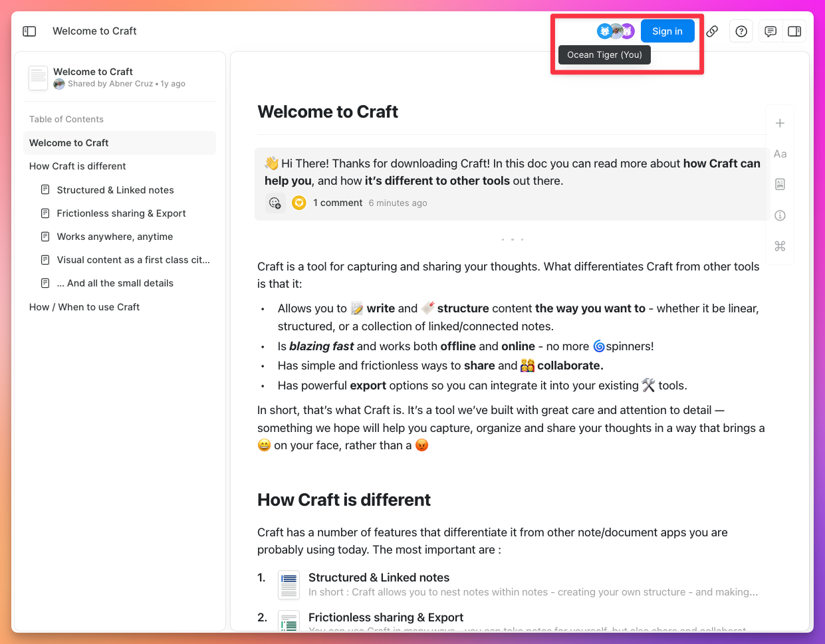Toggle the yellow heart reaction
This screenshot has height=644, width=825.
coord(298,203)
